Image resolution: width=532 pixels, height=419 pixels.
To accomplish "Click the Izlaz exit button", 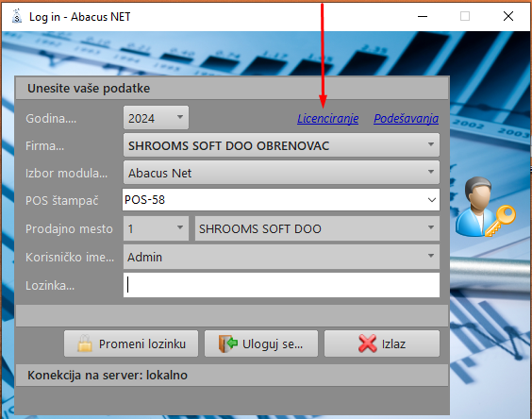I will click(382, 344).
